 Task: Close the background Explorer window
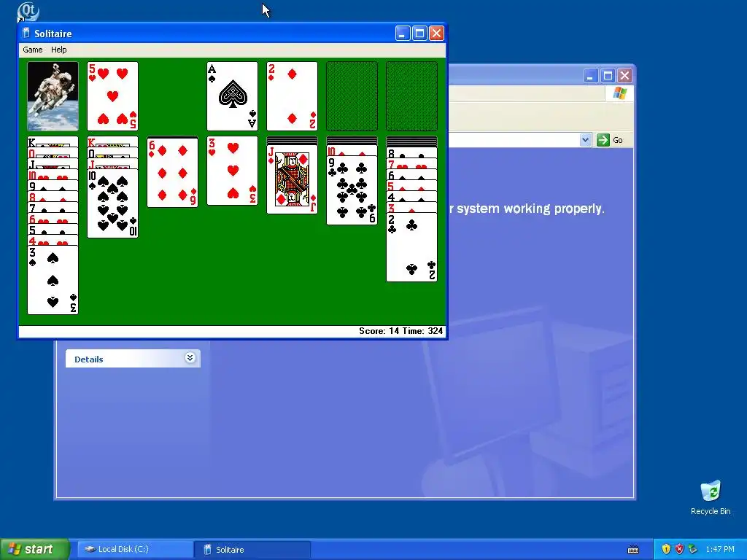[x=624, y=76]
